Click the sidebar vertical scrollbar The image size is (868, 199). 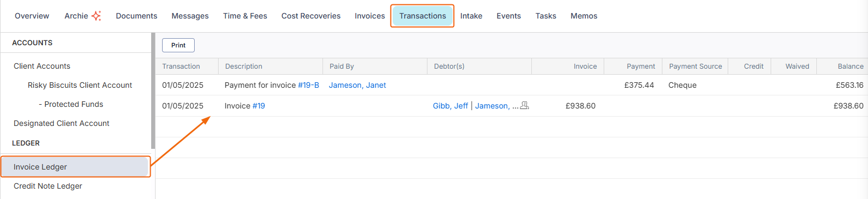153,91
